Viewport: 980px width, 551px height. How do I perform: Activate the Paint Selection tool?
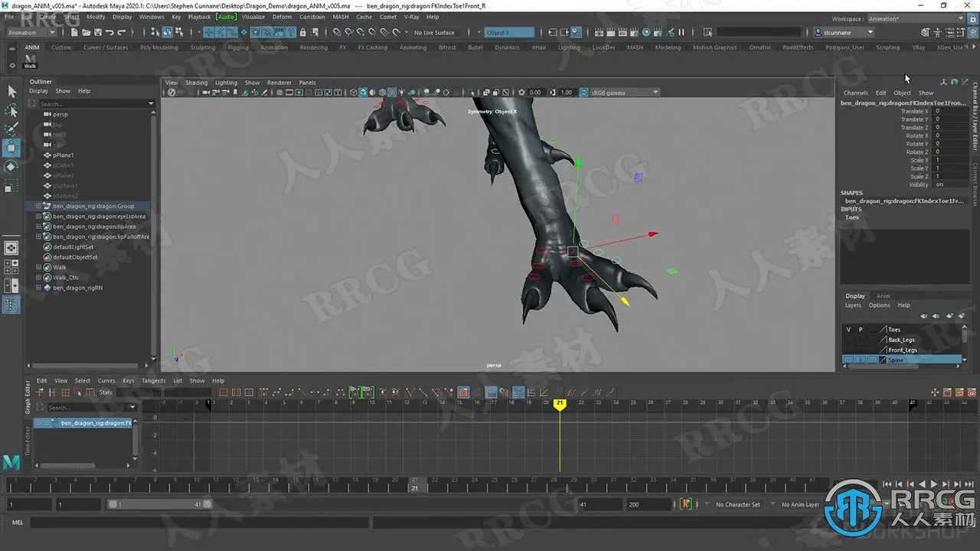coord(11,129)
